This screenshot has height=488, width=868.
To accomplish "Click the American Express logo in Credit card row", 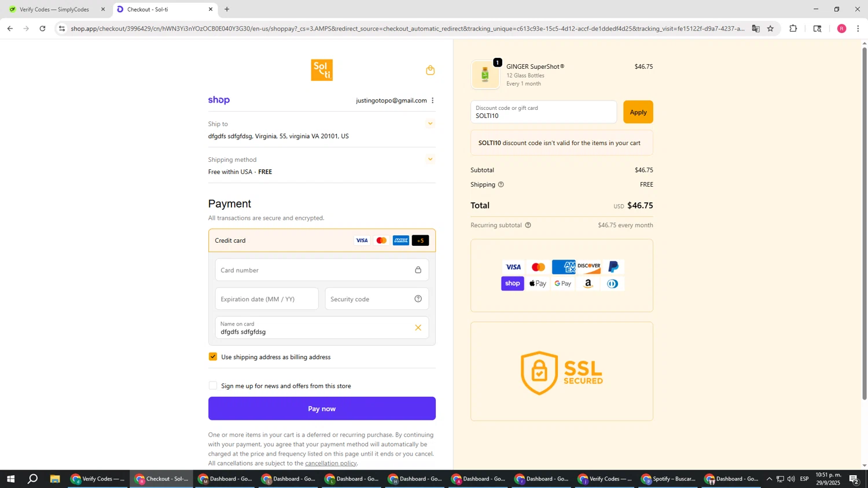I will pos(401,241).
